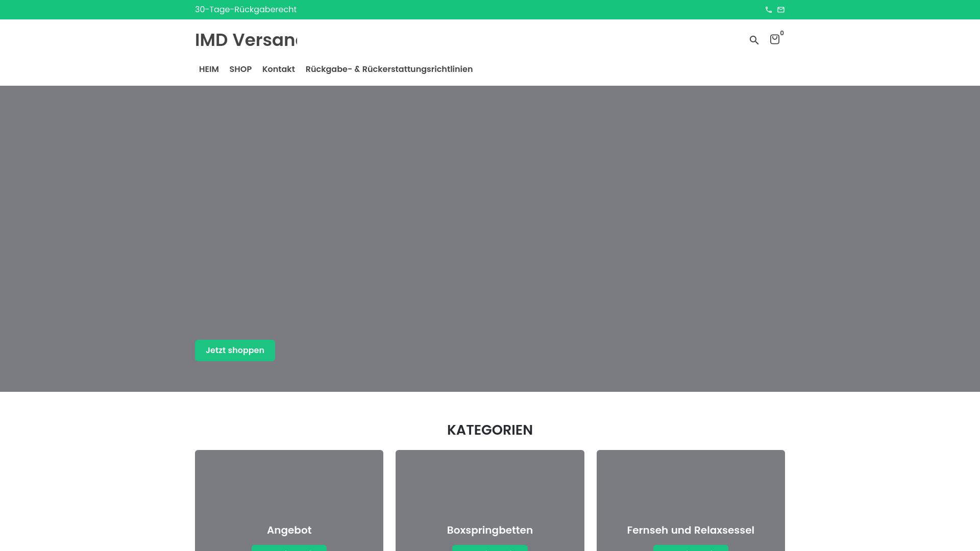Click green button under Boxspringbetten

point(489,548)
